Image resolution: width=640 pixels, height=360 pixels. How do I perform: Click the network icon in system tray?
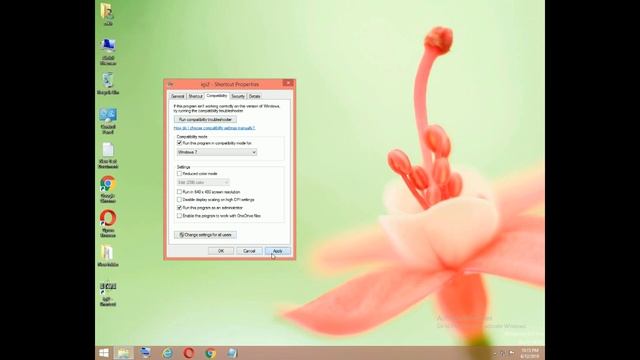pyautogui.click(x=503, y=353)
